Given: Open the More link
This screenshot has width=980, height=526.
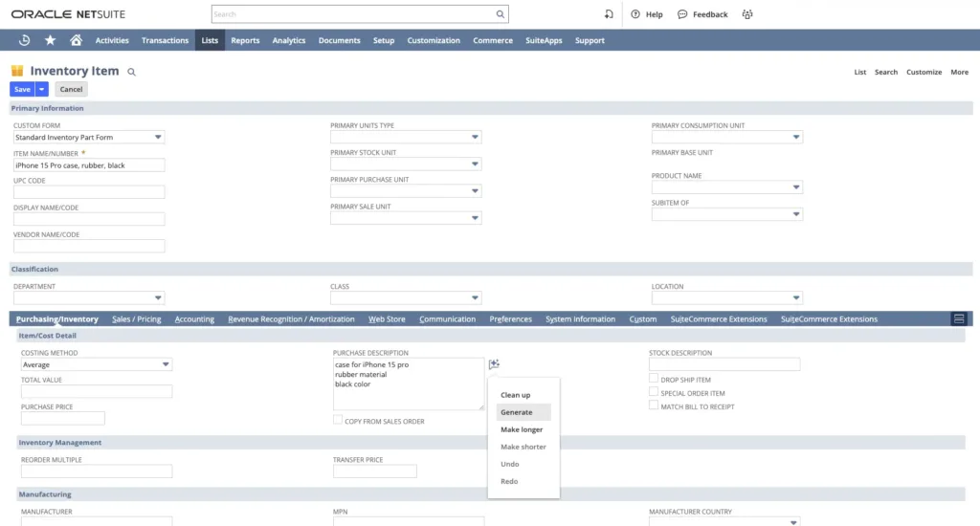Looking at the screenshot, I should coord(959,72).
